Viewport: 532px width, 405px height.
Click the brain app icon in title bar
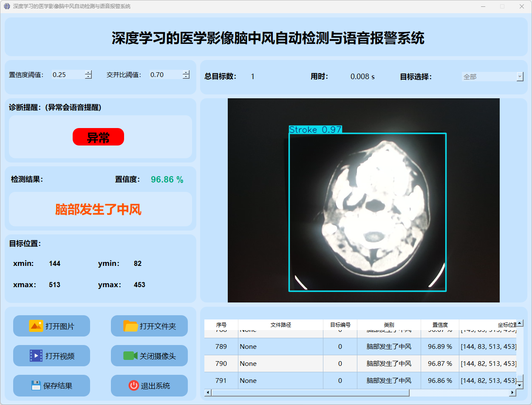click(x=6, y=6)
